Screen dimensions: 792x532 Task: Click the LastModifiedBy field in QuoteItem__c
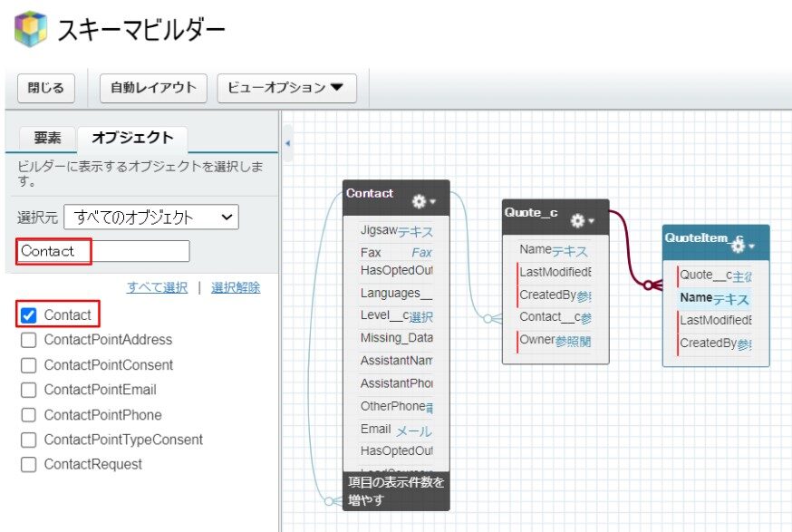click(x=715, y=320)
